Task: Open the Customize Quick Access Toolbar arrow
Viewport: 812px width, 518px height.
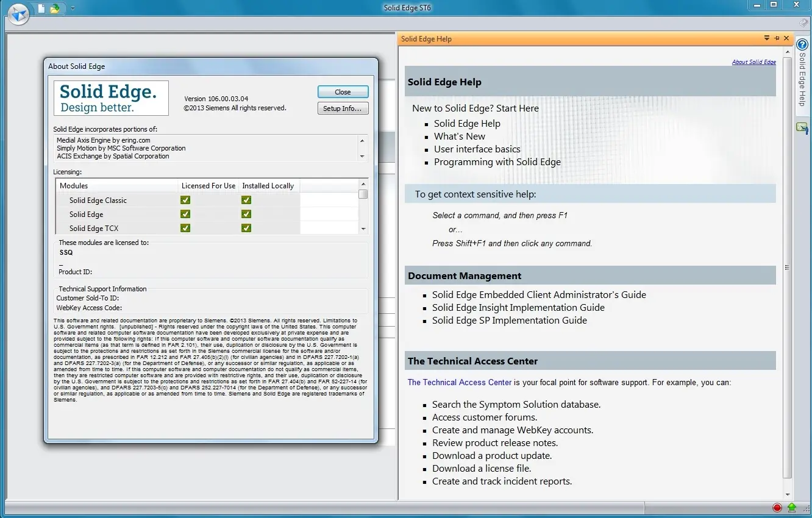Action: pyautogui.click(x=73, y=8)
